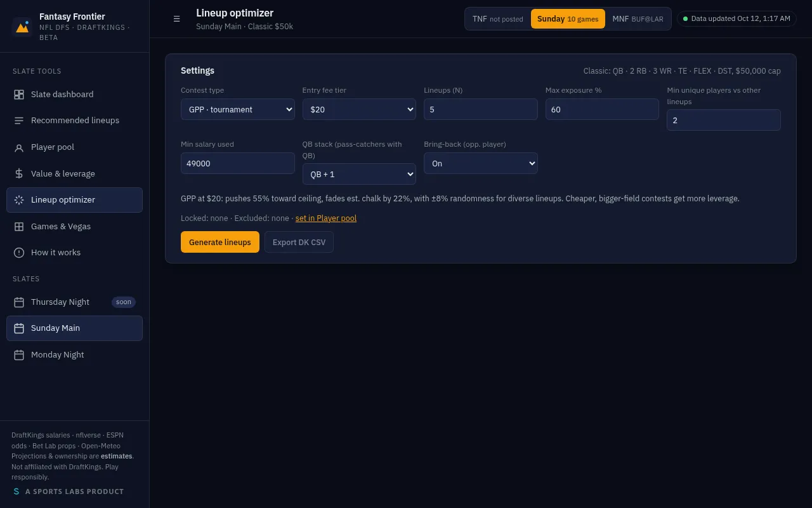The height and width of the screenshot is (508, 812).
Task: Follow the 'set in Player pool' link
Action: pyautogui.click(x=326, y=218)
